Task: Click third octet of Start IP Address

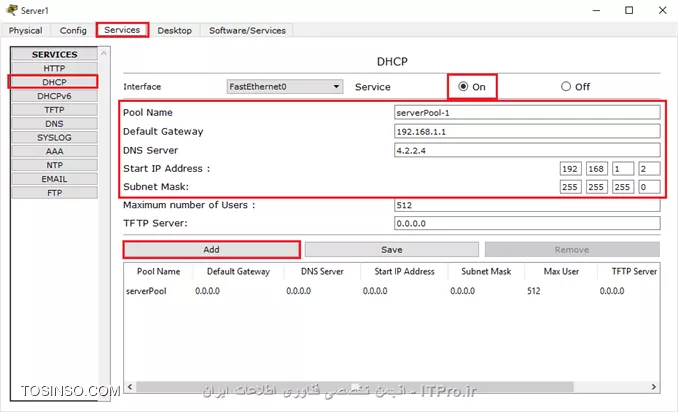Action: point(623,169)
